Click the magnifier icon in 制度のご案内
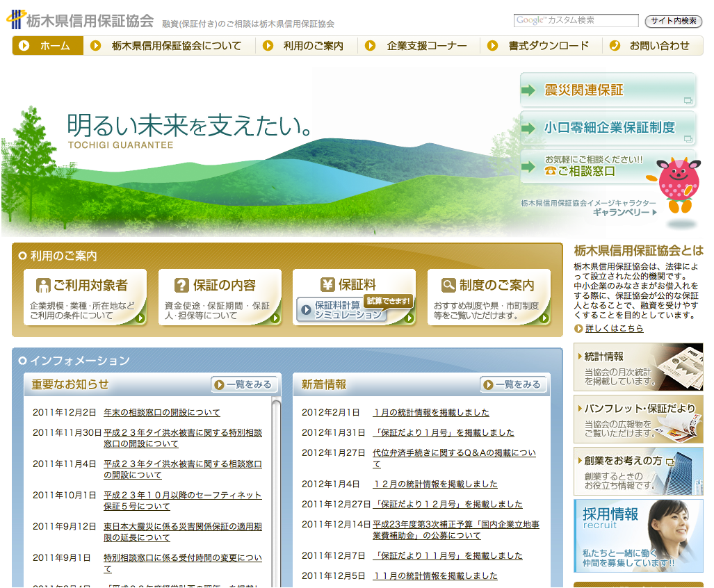This screenshot has height=588, width=714. pos(448,285)
